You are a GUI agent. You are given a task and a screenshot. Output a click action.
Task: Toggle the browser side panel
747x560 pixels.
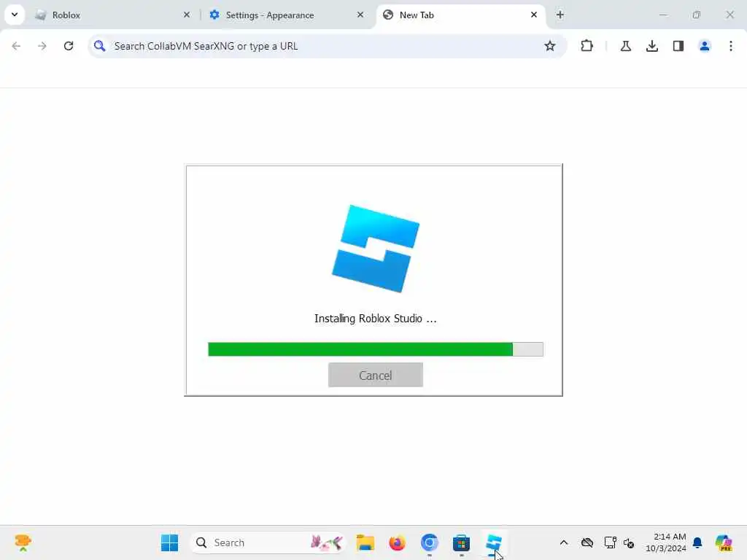[x=678, y=46]
